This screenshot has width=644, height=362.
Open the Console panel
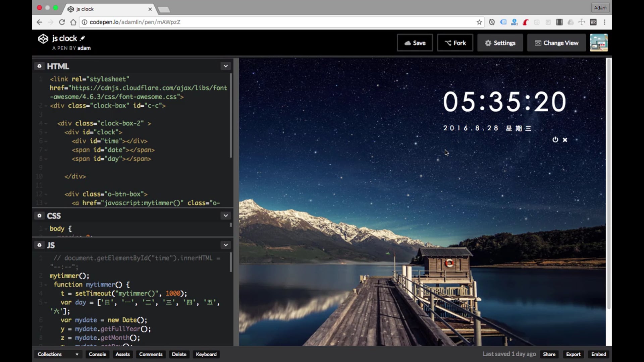click(x=97, y=354)
